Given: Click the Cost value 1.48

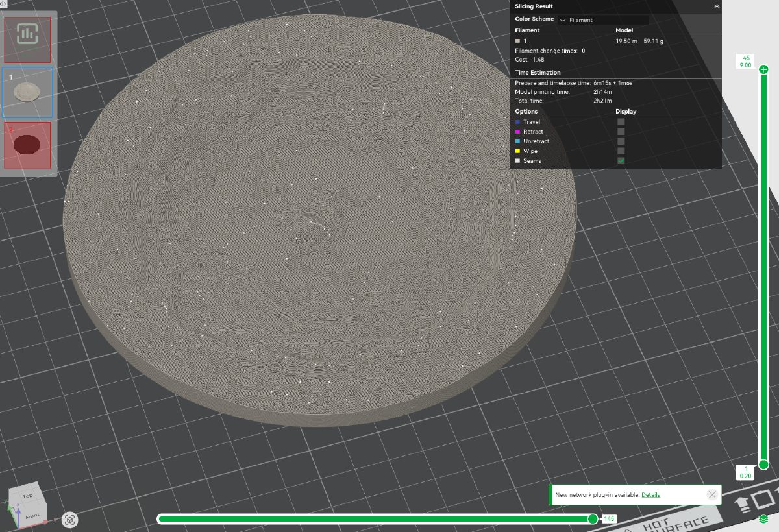Looking at the screenshot, I should [538, 60].
